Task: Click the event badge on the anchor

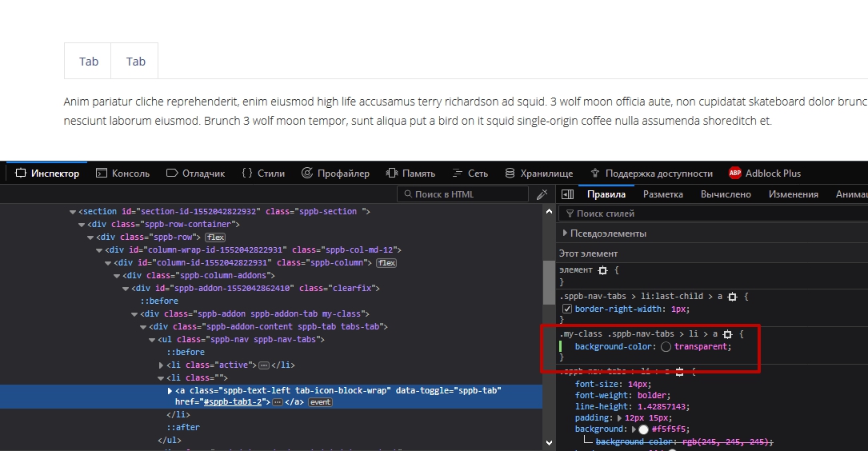Action: tap(321, 402)
